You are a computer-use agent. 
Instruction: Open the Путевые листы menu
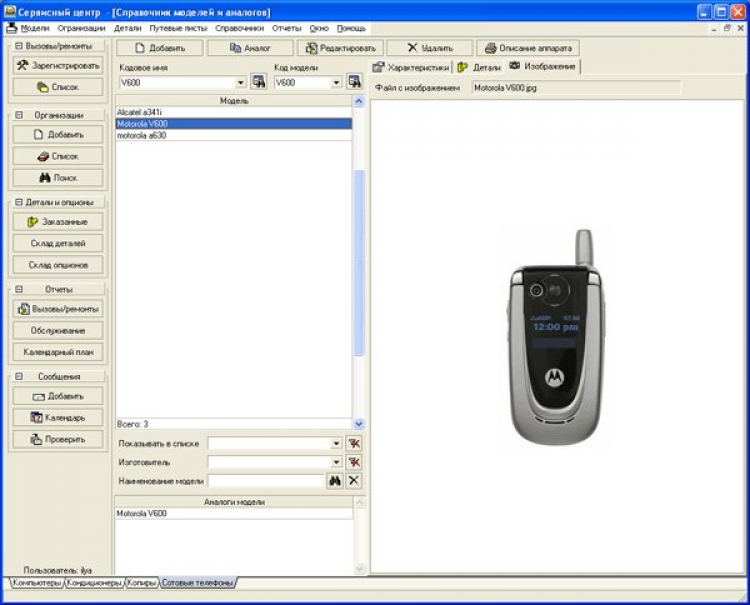tap(178, 28)
